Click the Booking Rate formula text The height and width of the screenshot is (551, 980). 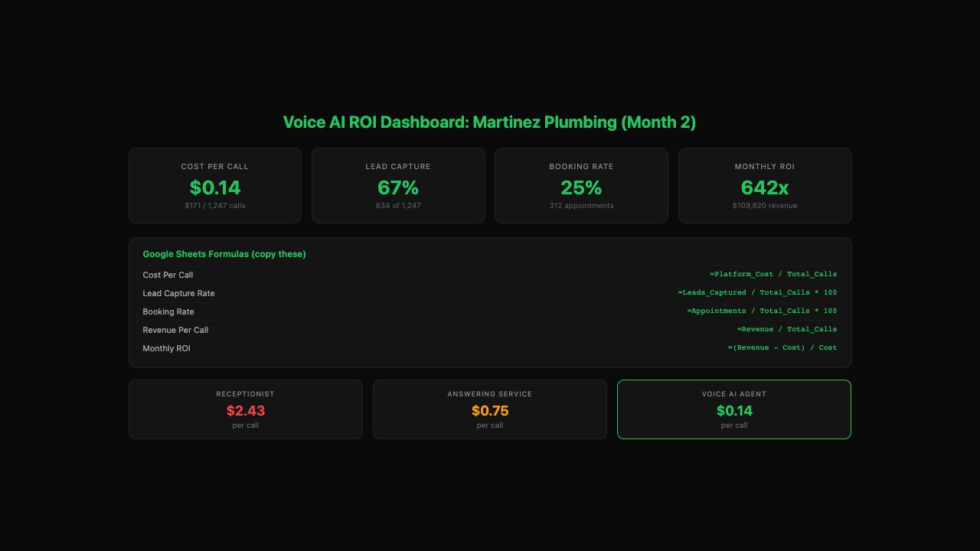[x=763, y=311]
